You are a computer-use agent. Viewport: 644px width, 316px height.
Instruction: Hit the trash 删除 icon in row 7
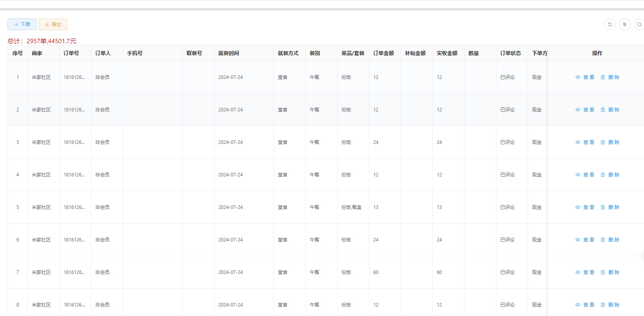pos(603,272)
